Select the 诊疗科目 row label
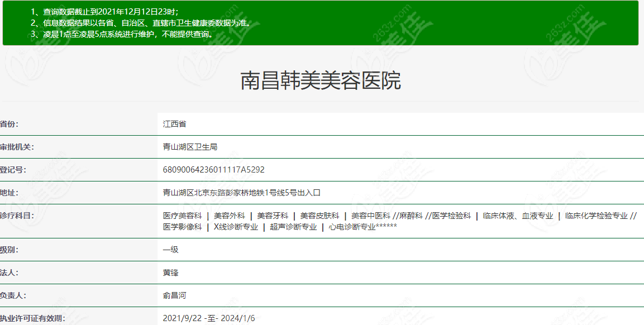The width and height of the screenshot is (644, 325). 17,216
